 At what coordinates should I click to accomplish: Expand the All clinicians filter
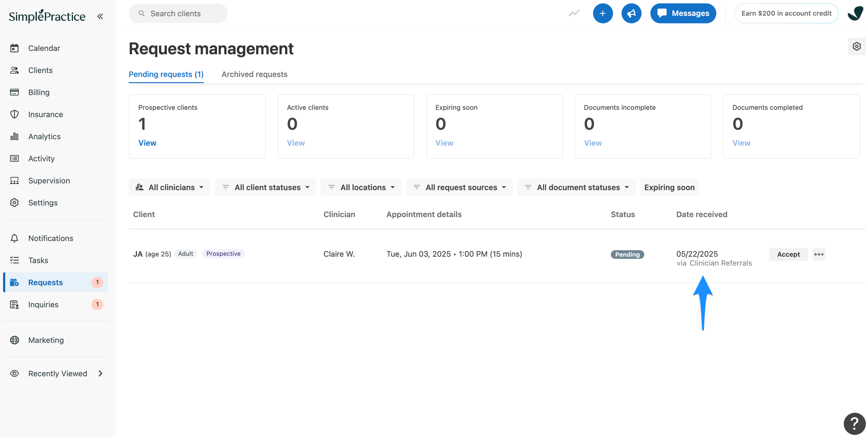click(169, 187)
